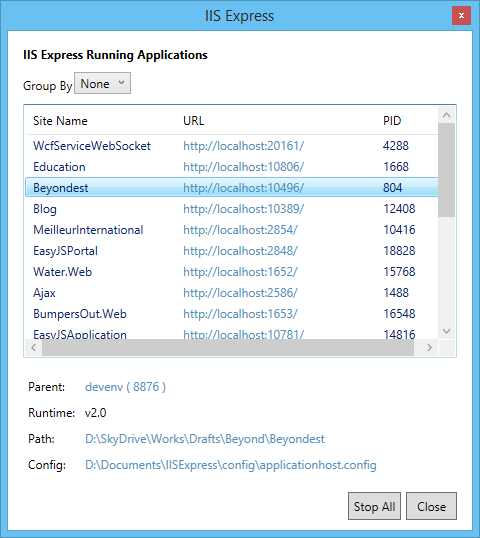Screen dimensions: 480x538
Task: Open the devenv ( 8876 ) parent link
Action: click(125, 387)
